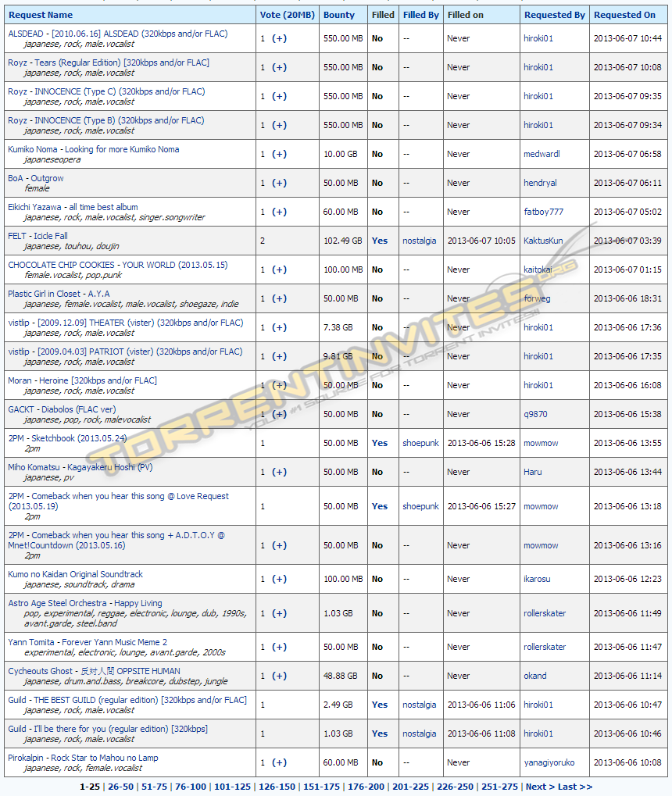672x796 pixels.
Task: Sort by the Filled By column header
Action: (x=420, y=15)
